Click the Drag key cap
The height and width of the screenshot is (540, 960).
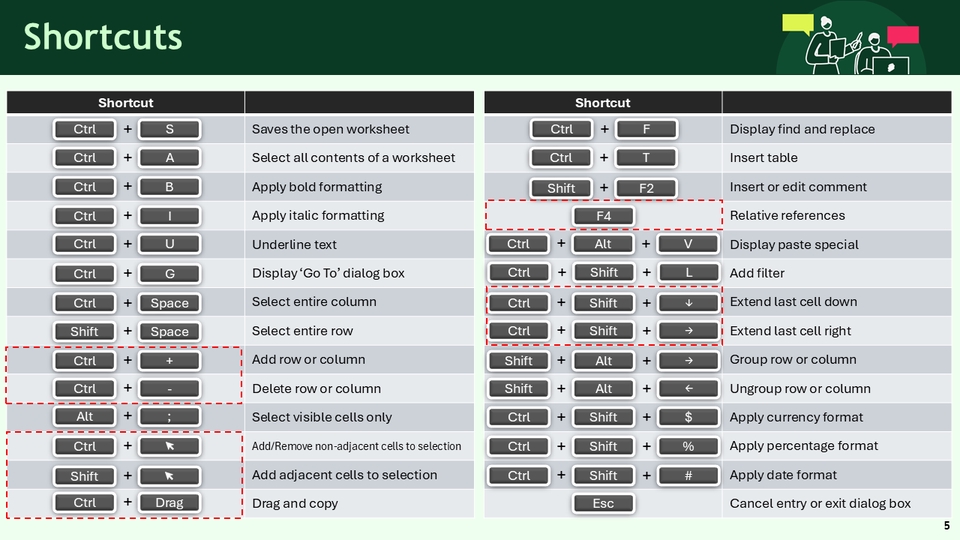click(x=170, y=503)
